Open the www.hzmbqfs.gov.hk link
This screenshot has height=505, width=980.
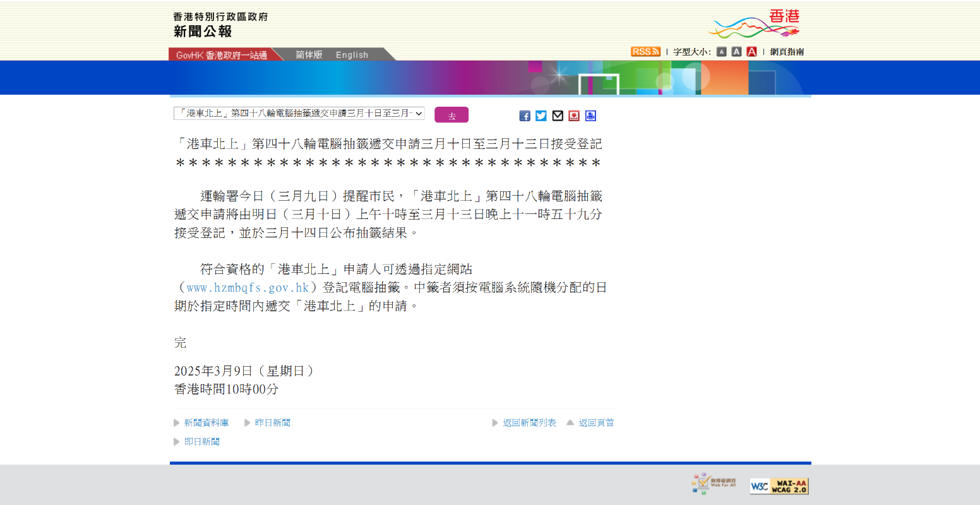tap(248, 288)
